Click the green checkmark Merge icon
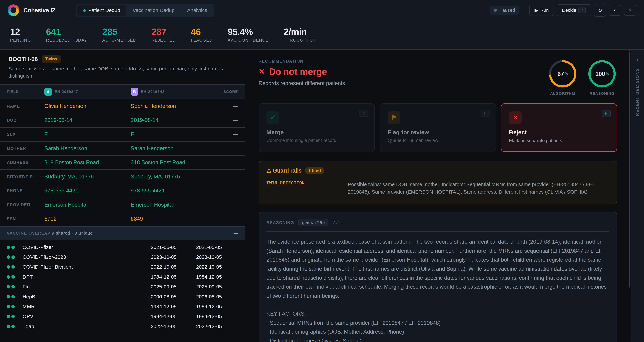The width and height of the screenshot is (644, 342). 273,117
